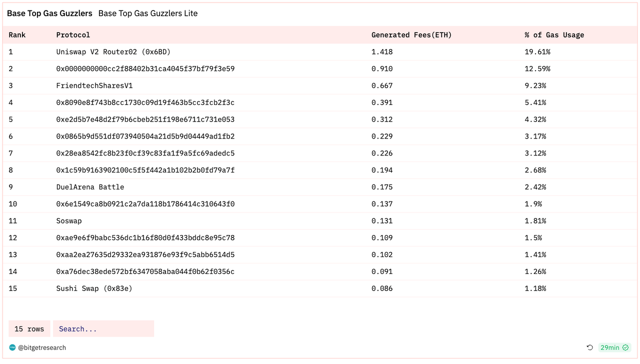Click the 0.226 generated fees value
The width and height of the screenshot is (640, 364).
coord(382,153)
